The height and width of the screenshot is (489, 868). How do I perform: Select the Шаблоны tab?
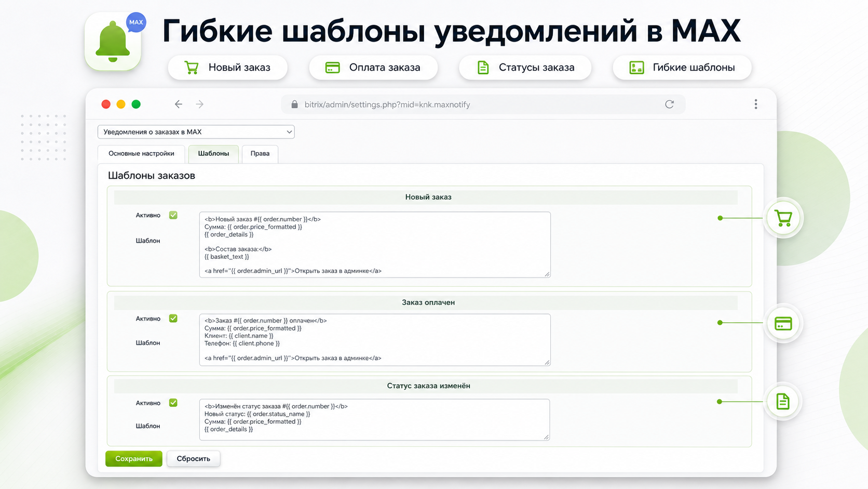click(x=213, y=154)
